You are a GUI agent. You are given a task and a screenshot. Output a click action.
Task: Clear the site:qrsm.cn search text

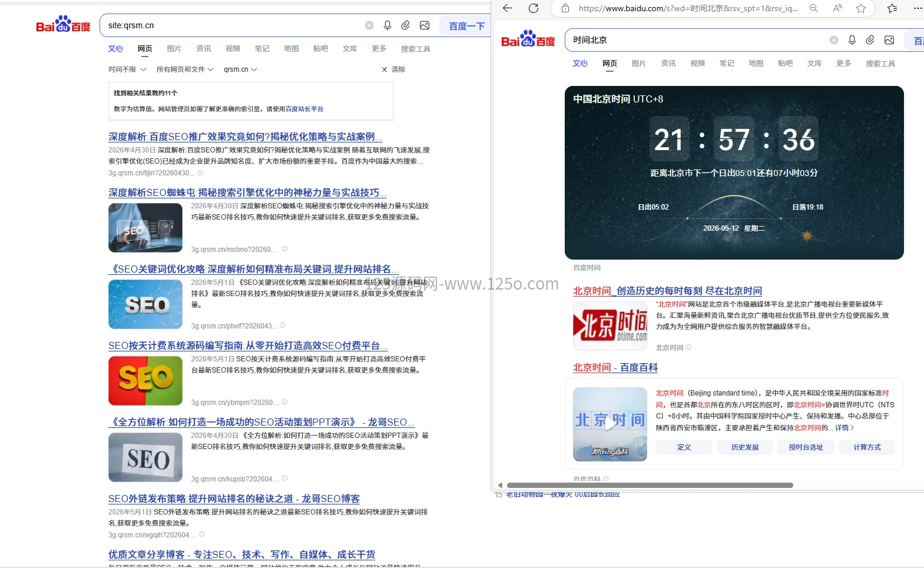point(369,25)
